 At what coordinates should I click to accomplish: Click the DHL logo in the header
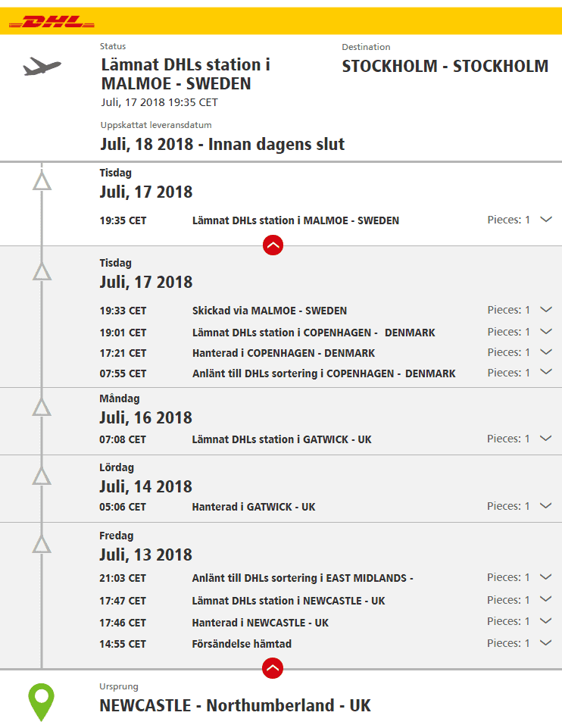[x=52, y=22]
